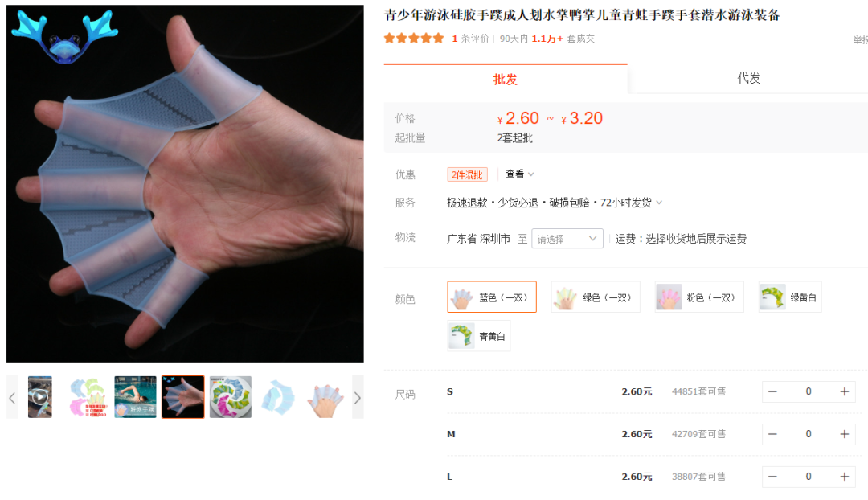This screenshot has height=500, width=868.
Task: Show previous gallery thumbnails arrow
Action: (12, 398)
